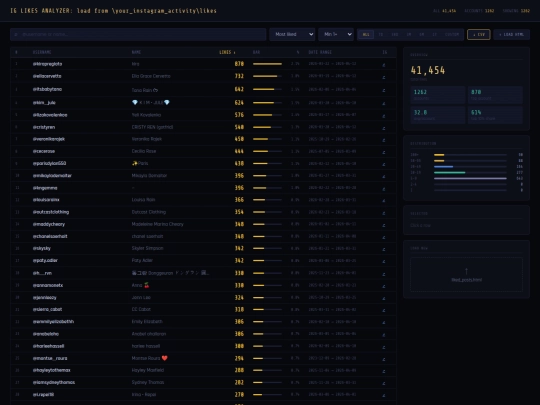Open Instagram link icon for @veronikarajek row
The width and height of the screenshot is (540, 405).
(x=384, y=140)
